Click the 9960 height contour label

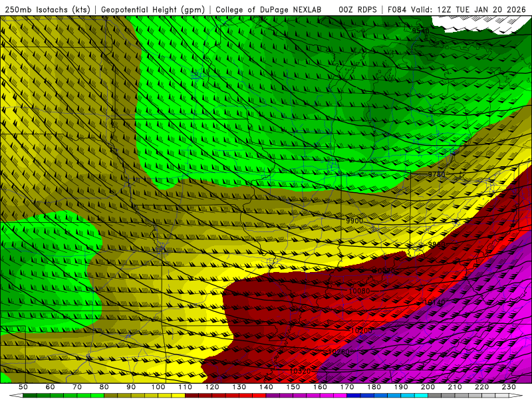point(436,245)
